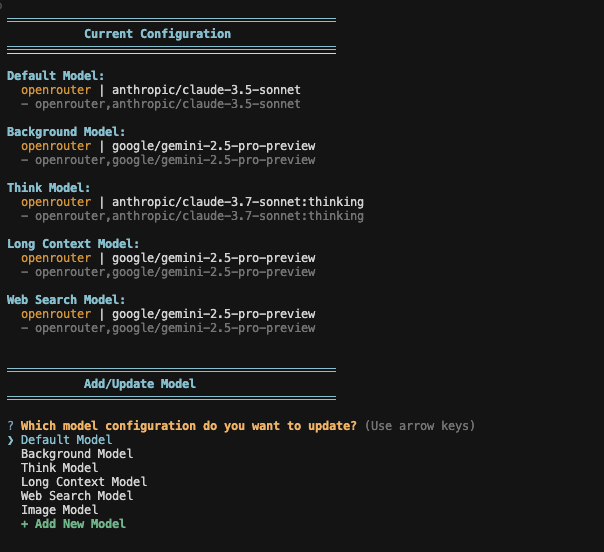Screen dimensions: 604x552
Task: Click the "Long Context Model:" configuration heading
Action: click(73, 244)
